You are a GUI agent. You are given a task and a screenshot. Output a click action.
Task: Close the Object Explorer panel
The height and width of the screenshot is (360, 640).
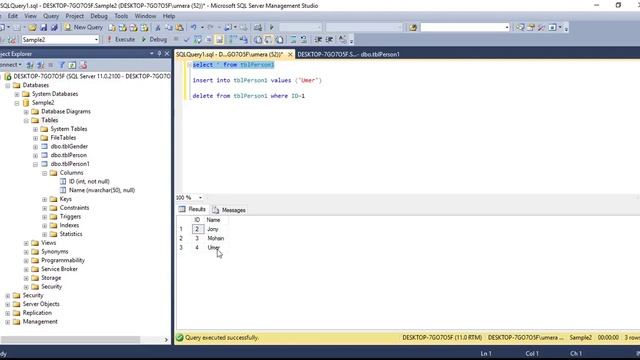tap(167, 53)
